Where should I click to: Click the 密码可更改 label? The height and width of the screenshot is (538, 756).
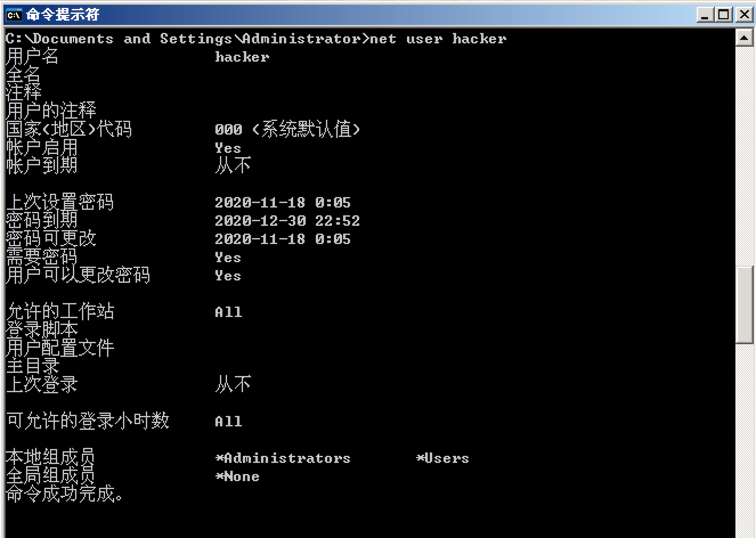click(x=51, y=239)
